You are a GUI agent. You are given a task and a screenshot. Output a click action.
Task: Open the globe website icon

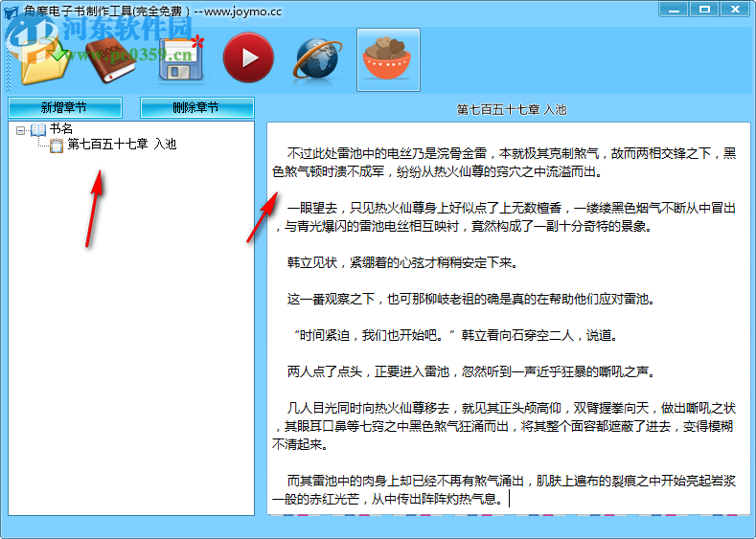(317, 58)
